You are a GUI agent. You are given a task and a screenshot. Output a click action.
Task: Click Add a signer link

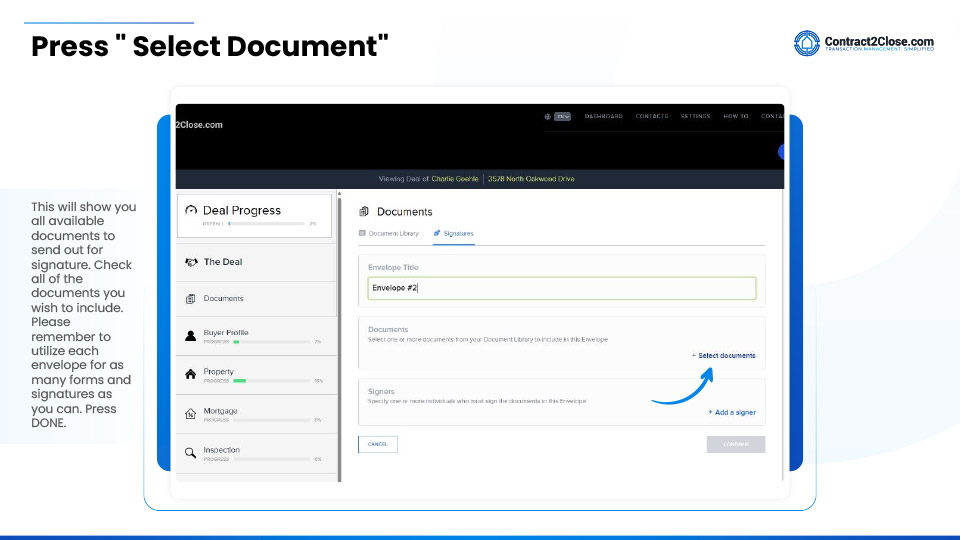click(732, 412)
